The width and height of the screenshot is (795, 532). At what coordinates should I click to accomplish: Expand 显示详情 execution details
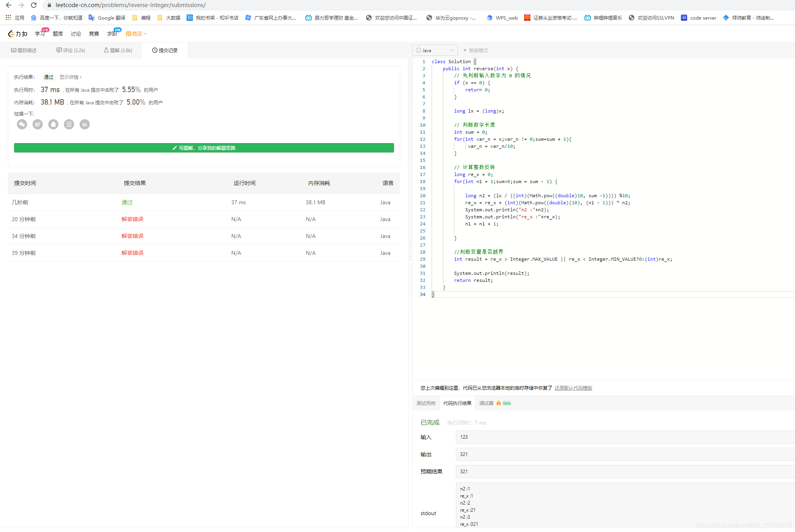pyautogui.click(x=70, y=77)
